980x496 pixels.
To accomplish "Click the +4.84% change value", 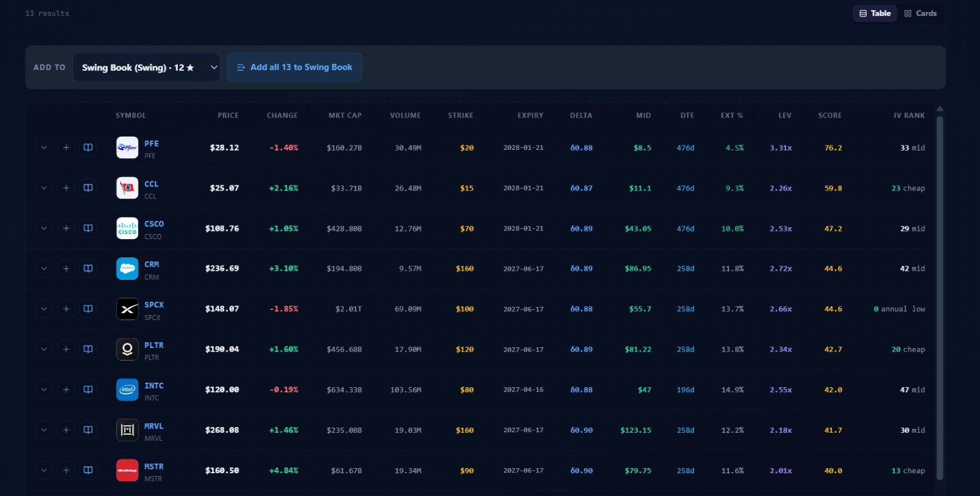I will 284,471.
